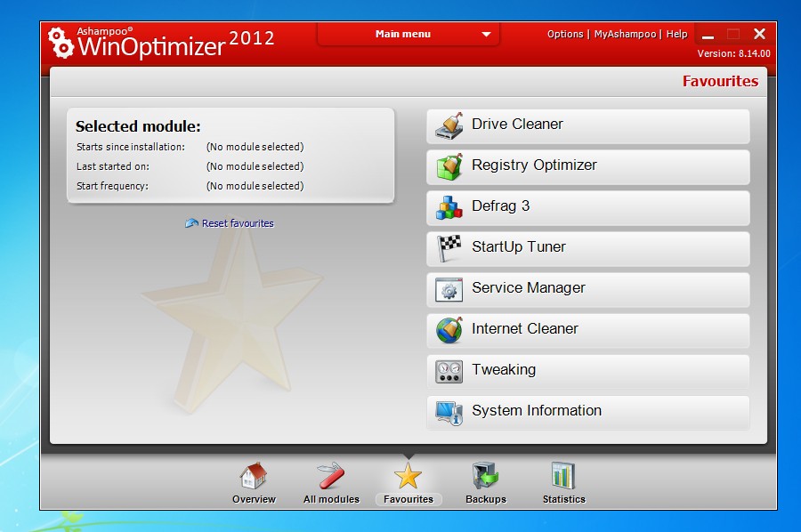This screenshot has width=801, height=532.
Task: Click the All modules pocket knife icon
Action: pyautogui.click(x=331, y=475)
